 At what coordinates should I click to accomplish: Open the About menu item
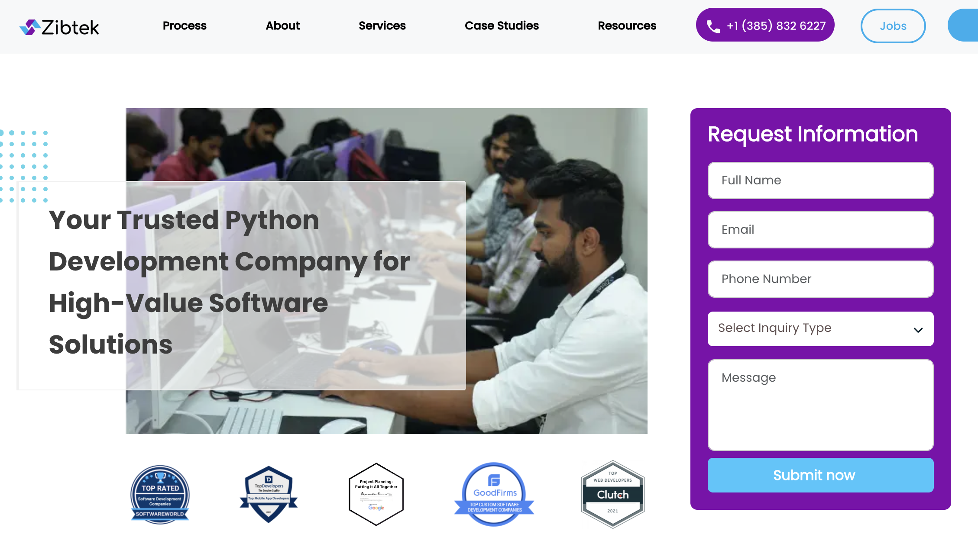[282, 26]
